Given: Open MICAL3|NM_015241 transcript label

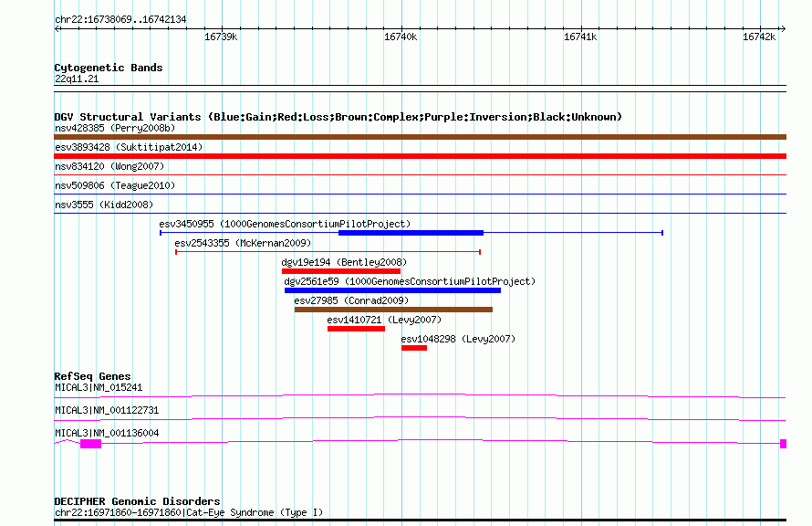Looking at the screenshot, I should 99,387.
